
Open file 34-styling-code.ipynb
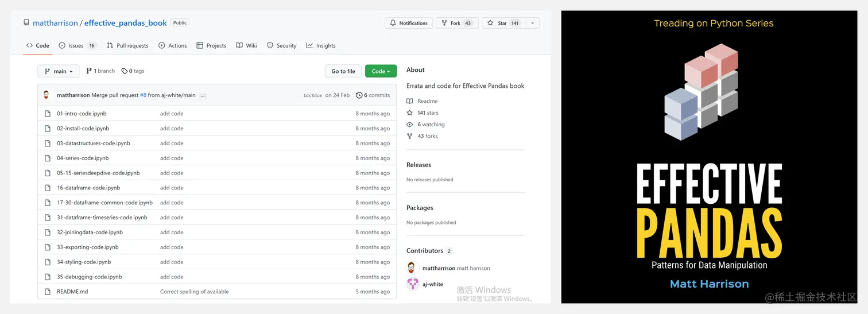(84, 262)
